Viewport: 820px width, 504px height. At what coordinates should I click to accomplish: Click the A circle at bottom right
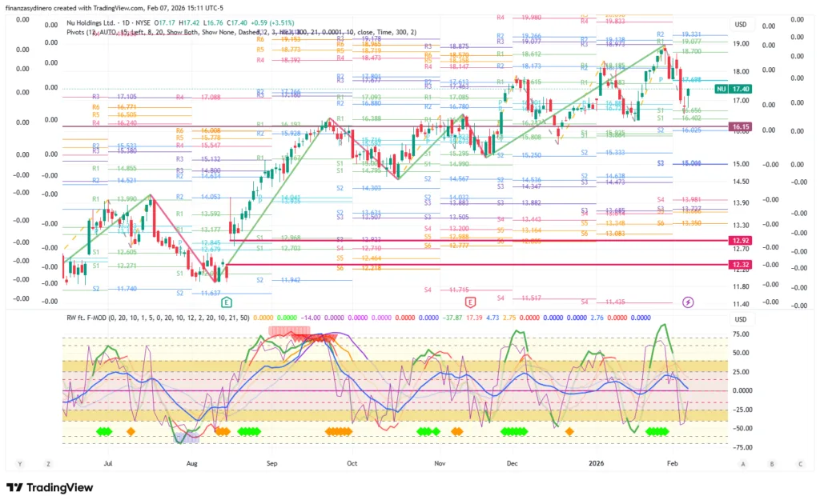(x=743, y=463)
